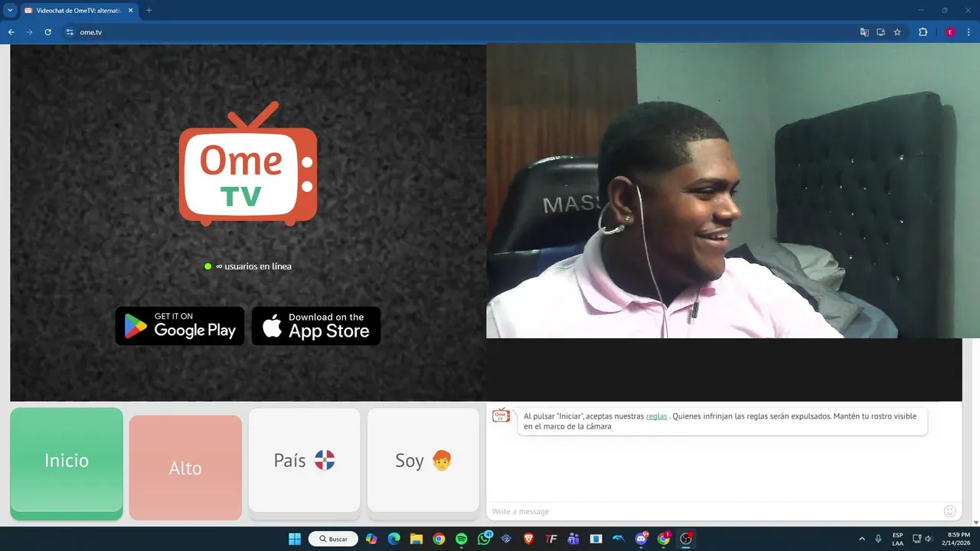Open the first Google Chrome taskbar icon
This screenshot has height=551, width=980.
click(x=439, y=539)
